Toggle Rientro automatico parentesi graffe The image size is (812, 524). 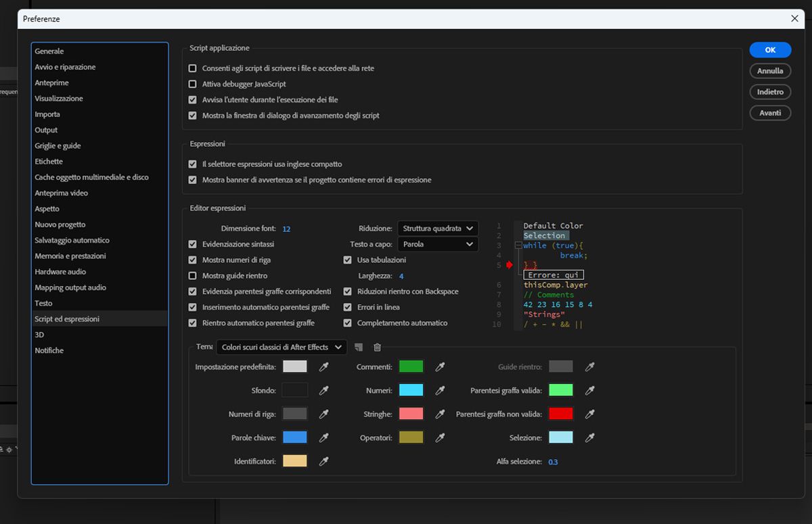point(193,323)
